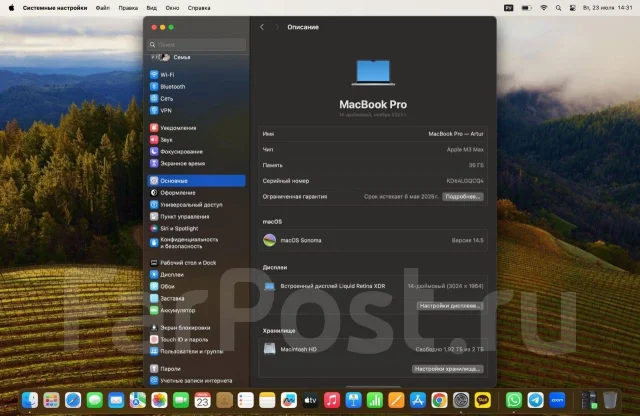Open Дисплеи in the sidebar
The width and height of the screenshot is (640, 416).
pyautogui.click(x=196, y=275)
